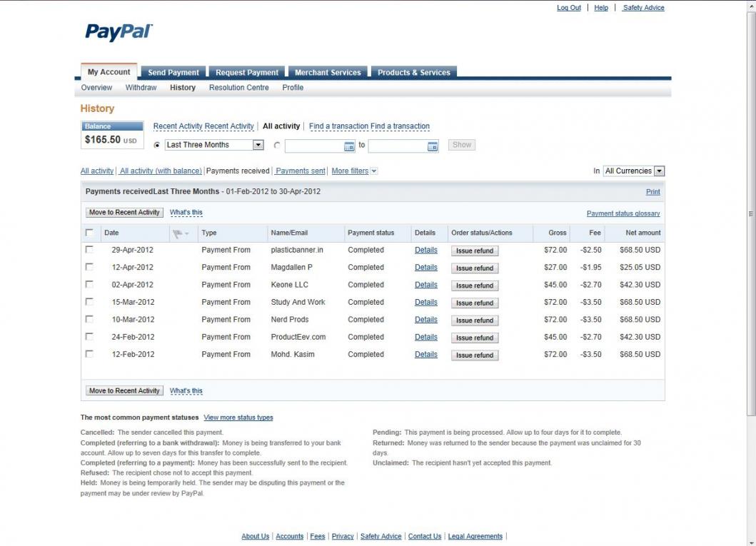756x546 pixels.
Task: Select the Study And Work payment checkbox
Action: (x=89, y=302)
